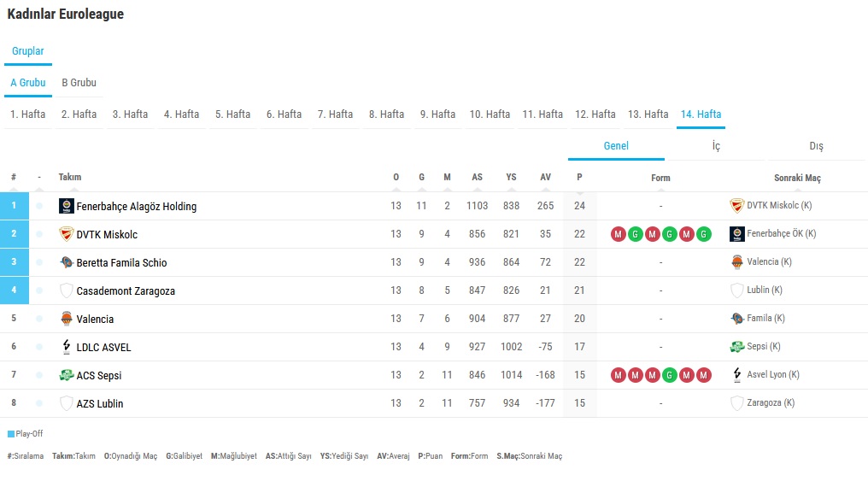Click the blue Play-Off legend swatch
The height and width of the screenshot is (481, 868).
tap(11, 434)
